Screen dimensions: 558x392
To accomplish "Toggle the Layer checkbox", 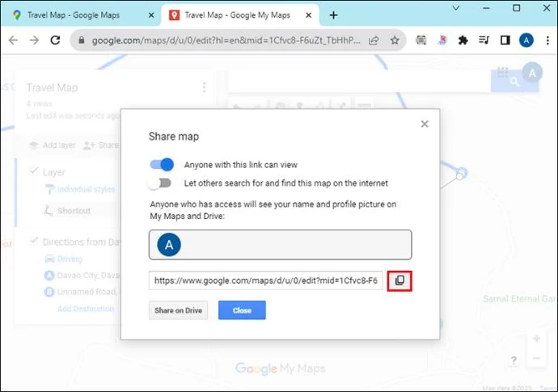I will tap(33, 171).
